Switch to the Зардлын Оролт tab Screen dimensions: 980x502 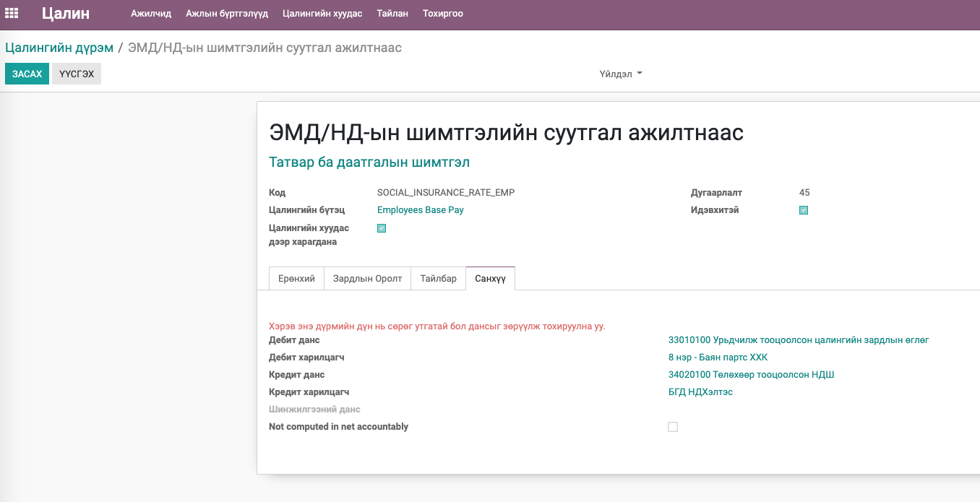click(367, 279)
